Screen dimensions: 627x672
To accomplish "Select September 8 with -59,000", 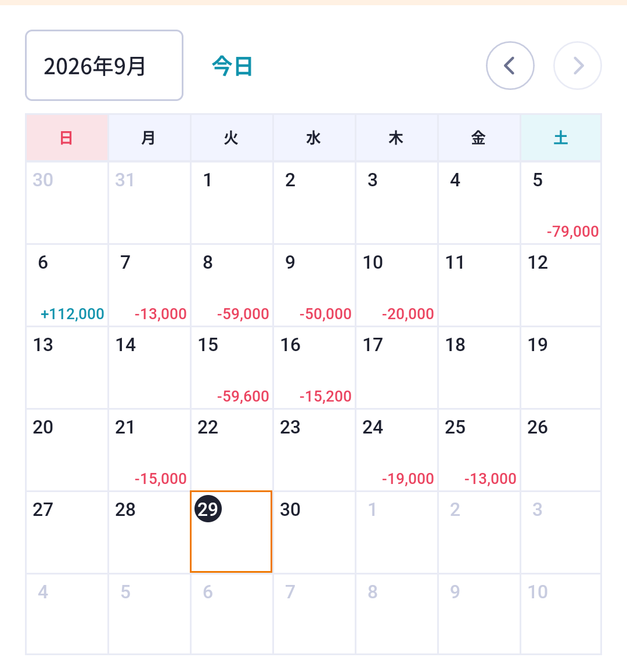I will (x=232, y=286).
